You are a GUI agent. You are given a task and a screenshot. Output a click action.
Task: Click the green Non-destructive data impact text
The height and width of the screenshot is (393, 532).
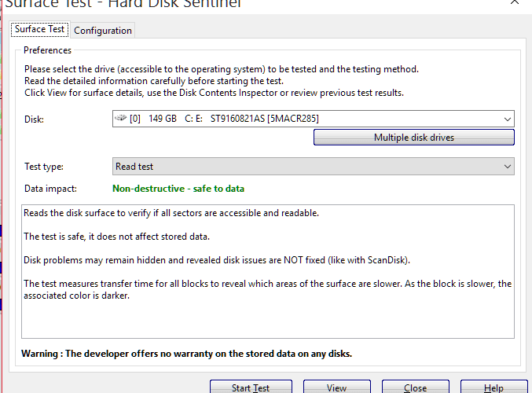tap(178, 189)
